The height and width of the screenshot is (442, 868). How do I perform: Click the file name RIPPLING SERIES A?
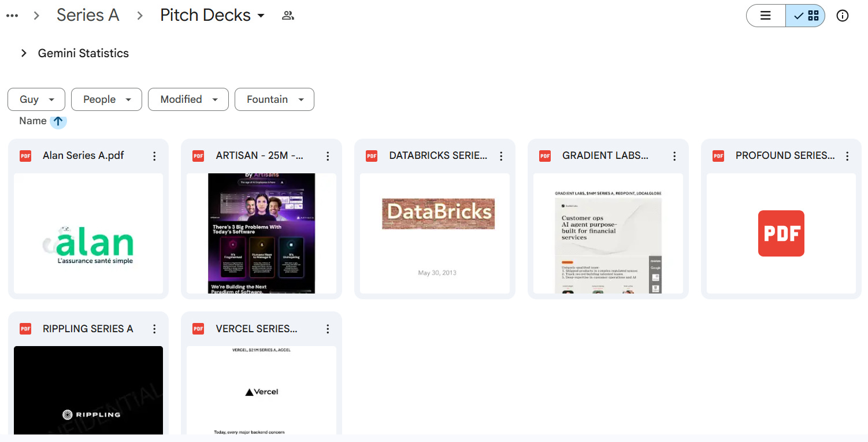click(x=88, y=329)
